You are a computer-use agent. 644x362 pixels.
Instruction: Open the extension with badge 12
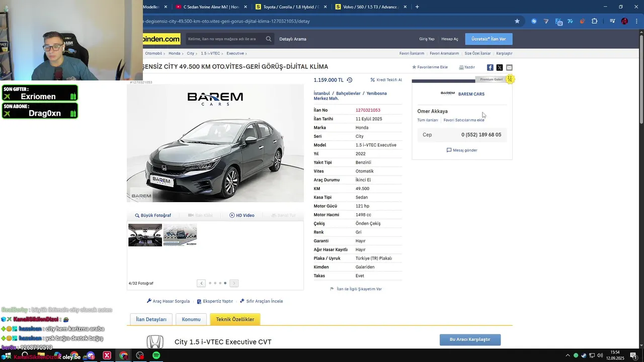click(558, 21)
